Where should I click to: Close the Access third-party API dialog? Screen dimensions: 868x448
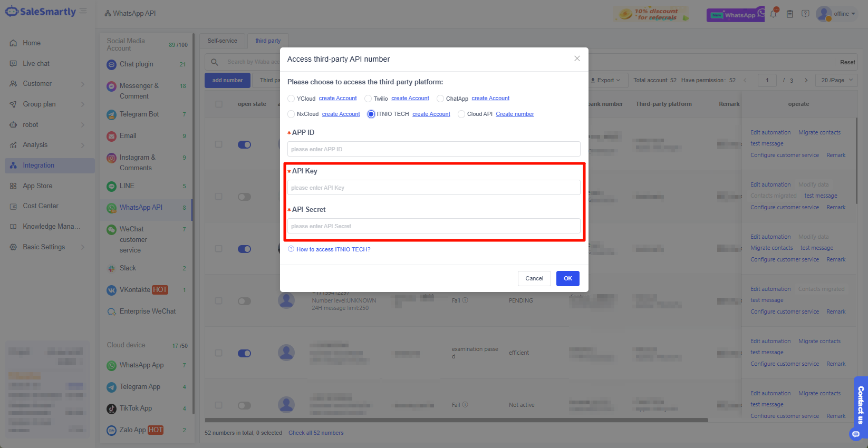point(577,59)
